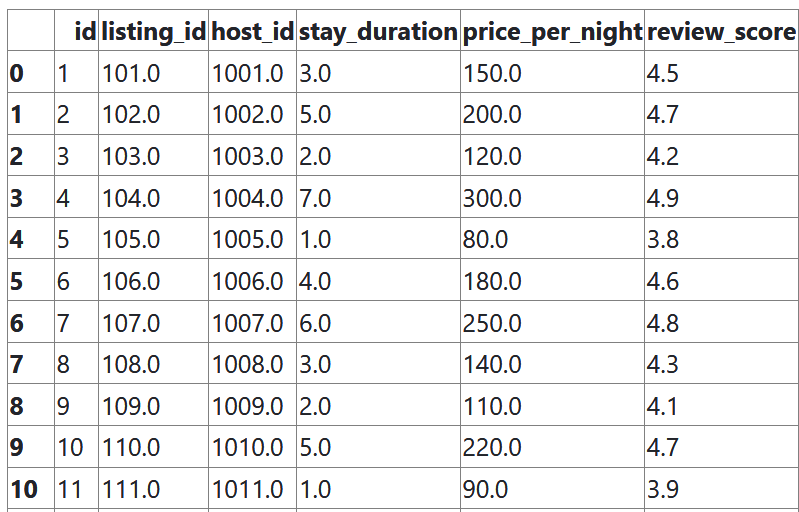This screenshot has height=512, width=799.
Task: Click row index 10
Action: tap(24, 489)
